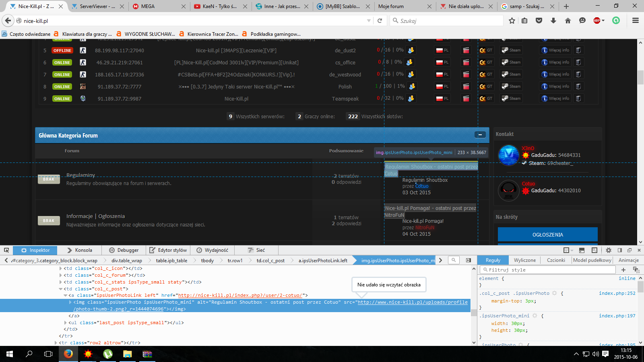Open the devtools settings gear

click(x=609, y=250)
